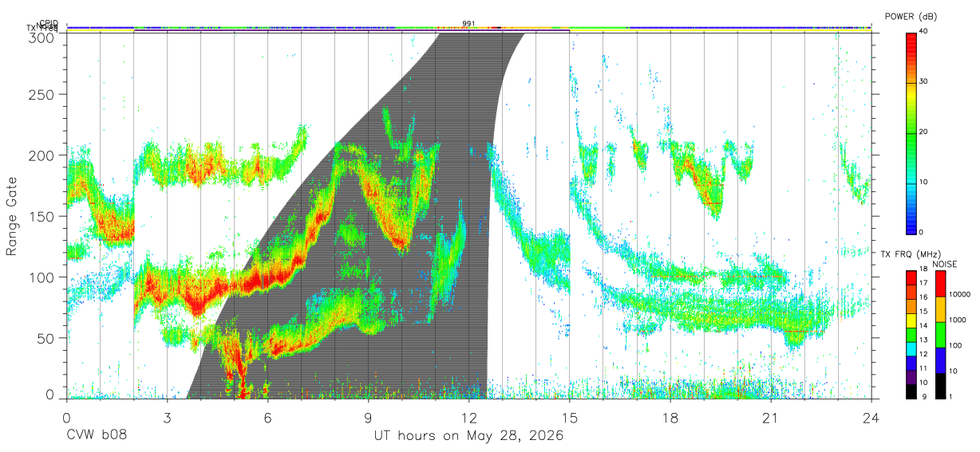Viewport: 980px width, 452px height.
Task: Click the '12' tick on the TX FRQ legend
Action: pos(924,355)
